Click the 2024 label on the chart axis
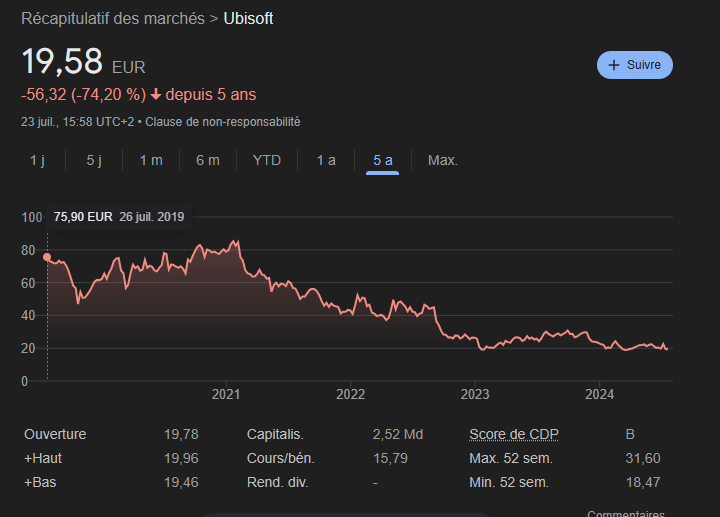This screenshot has width=720, height=517. pos(599,394)
